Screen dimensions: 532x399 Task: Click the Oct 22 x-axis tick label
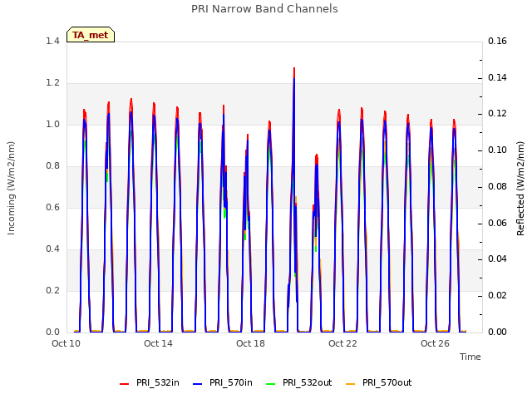342,343
